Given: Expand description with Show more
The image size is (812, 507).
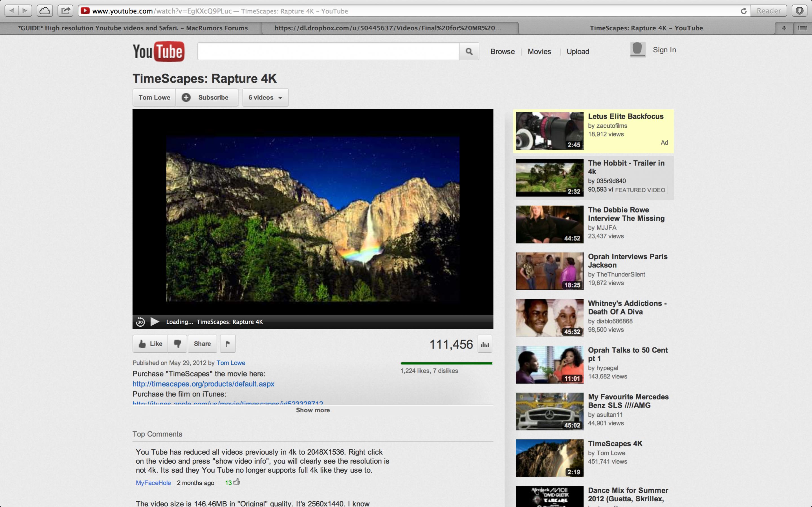Looking at the screenshot, I should coord(313,410).
